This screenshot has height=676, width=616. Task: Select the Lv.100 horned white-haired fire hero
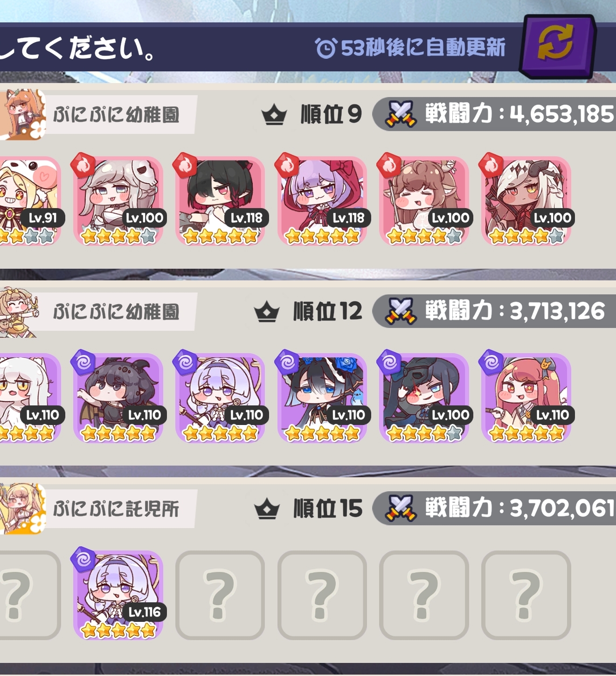click(526, 201)
